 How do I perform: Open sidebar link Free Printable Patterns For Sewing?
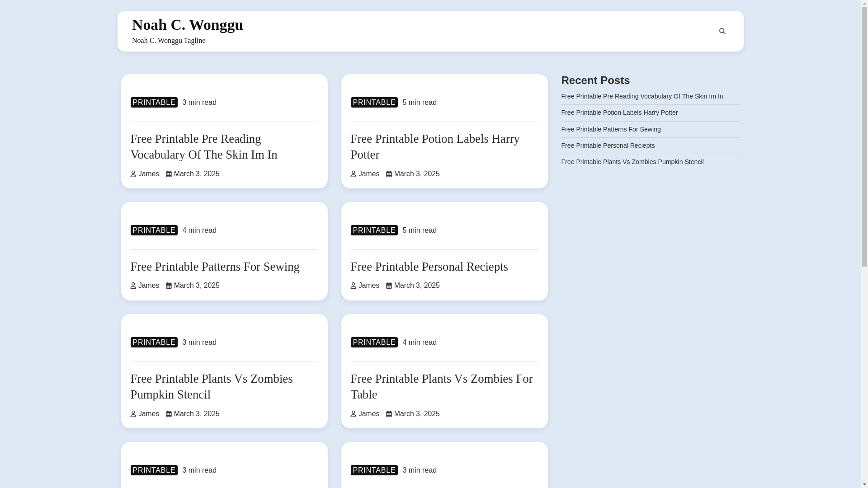pyautogui.click(x=611, y=129)
